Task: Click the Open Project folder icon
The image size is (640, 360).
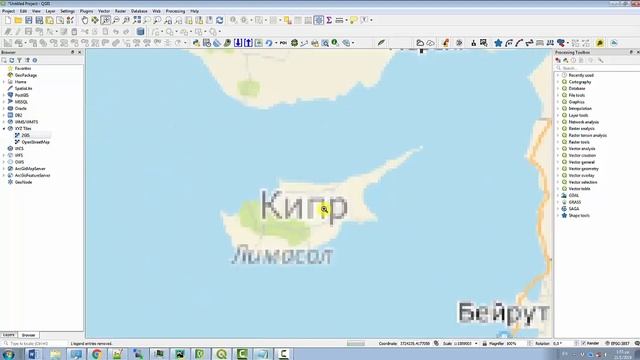Action: [x=18, y=20]
